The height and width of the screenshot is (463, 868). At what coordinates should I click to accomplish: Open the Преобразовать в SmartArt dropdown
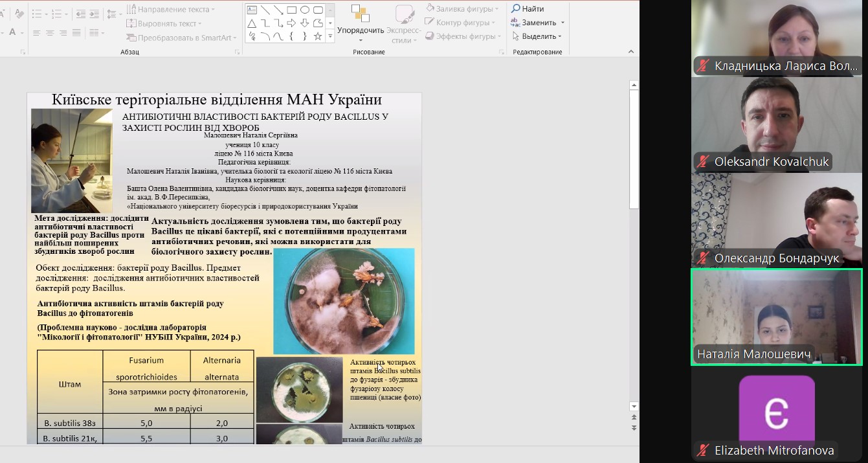[x=181, y=38]
